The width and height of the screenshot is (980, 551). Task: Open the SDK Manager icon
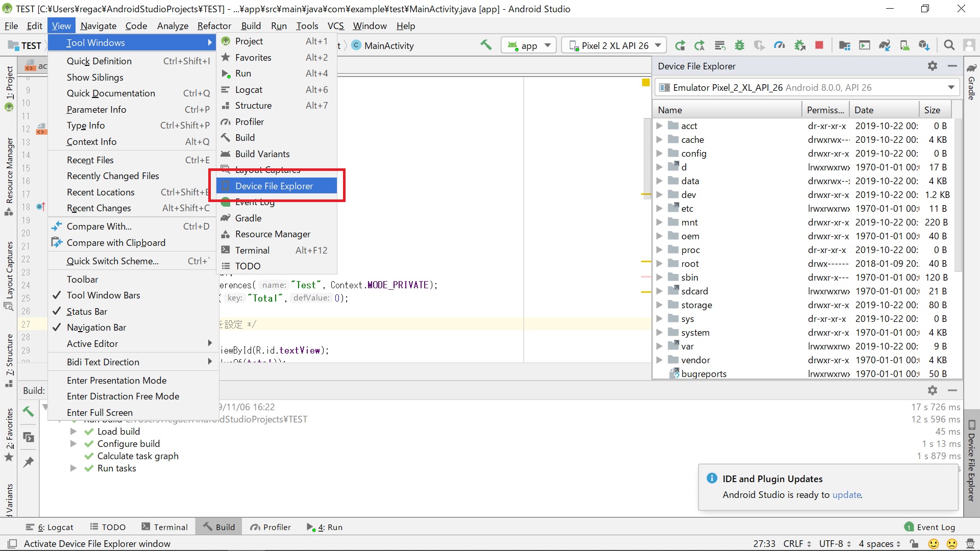click(x=924, y=45)
